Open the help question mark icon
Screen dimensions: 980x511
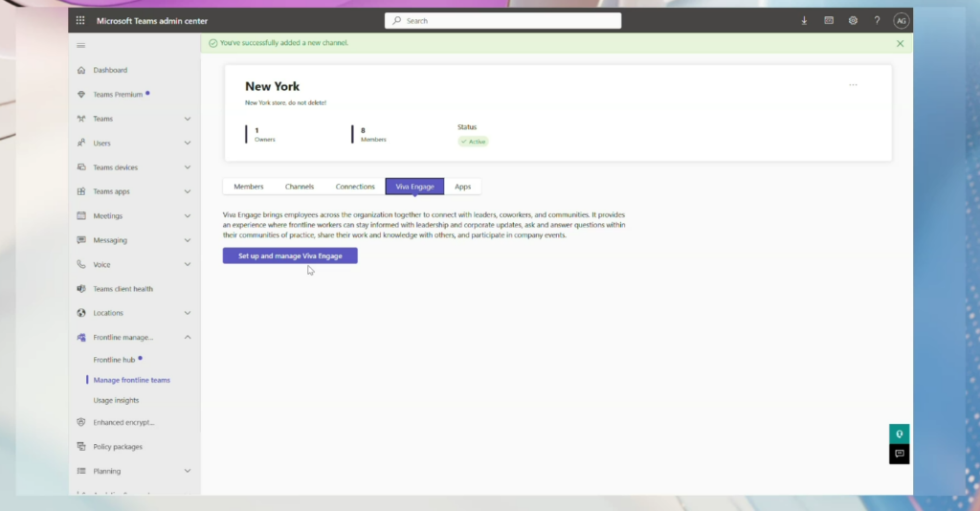click(877, 21)
